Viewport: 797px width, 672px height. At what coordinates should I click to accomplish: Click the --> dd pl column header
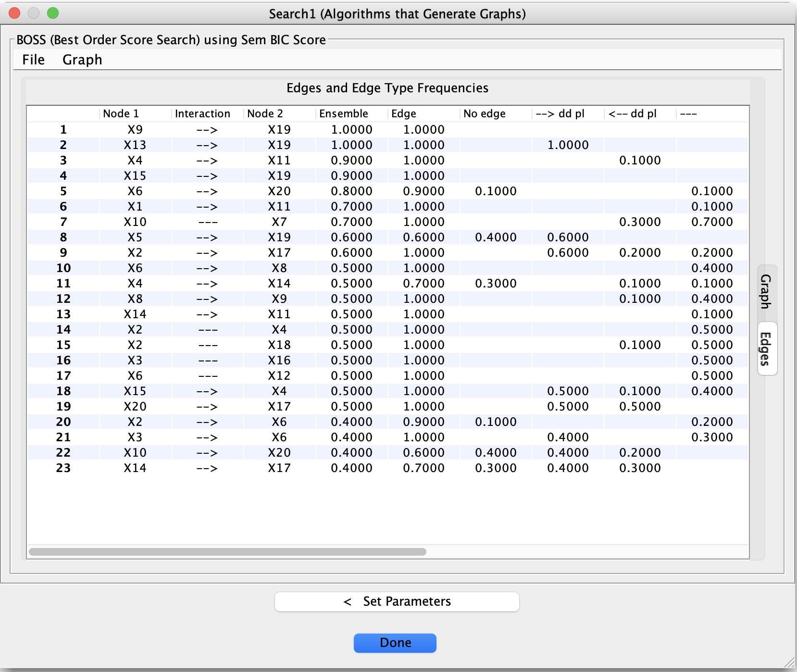click(x=568, y=113)
